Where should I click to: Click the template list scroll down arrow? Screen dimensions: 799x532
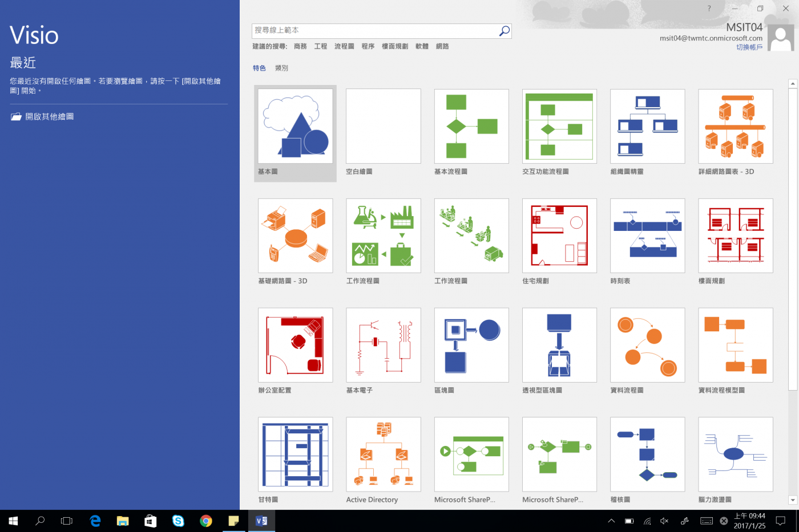tap(793, 500)
